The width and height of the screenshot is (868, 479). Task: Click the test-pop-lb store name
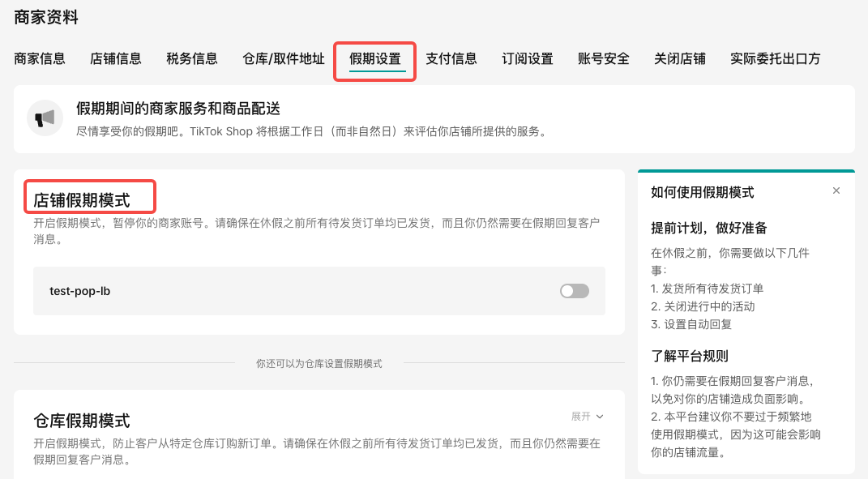(79, 291)
